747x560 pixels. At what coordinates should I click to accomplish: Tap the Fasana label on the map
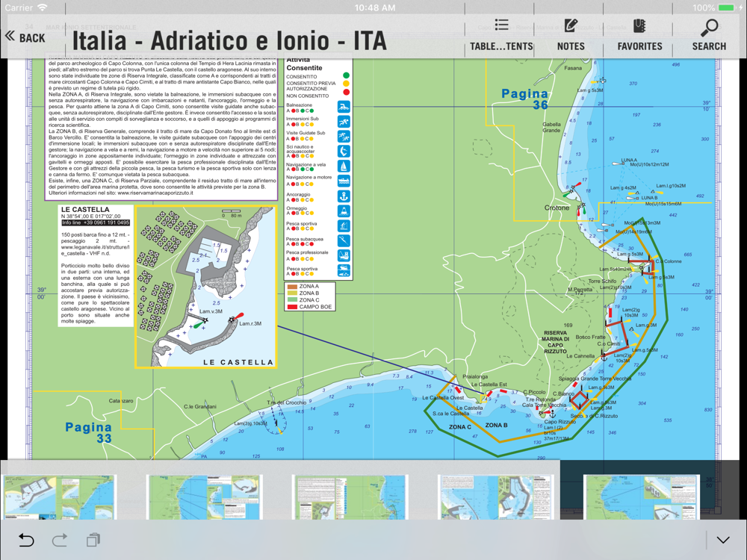[573, 68]
